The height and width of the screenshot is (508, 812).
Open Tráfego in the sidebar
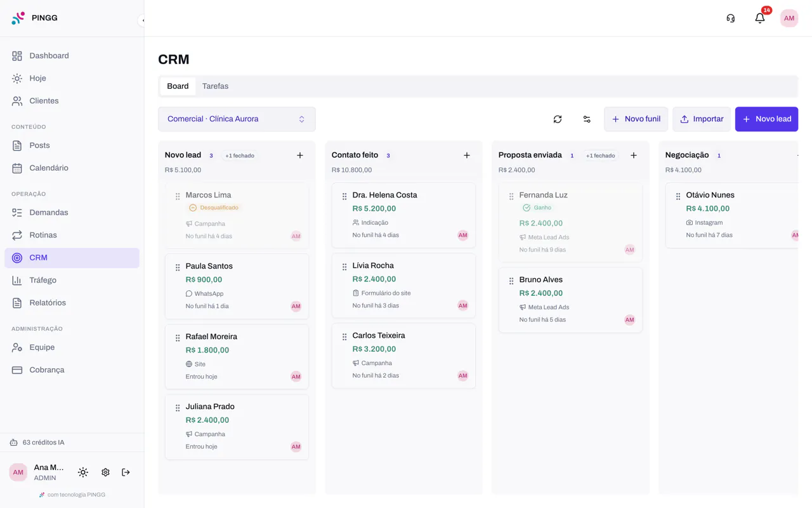coord(72,280)
